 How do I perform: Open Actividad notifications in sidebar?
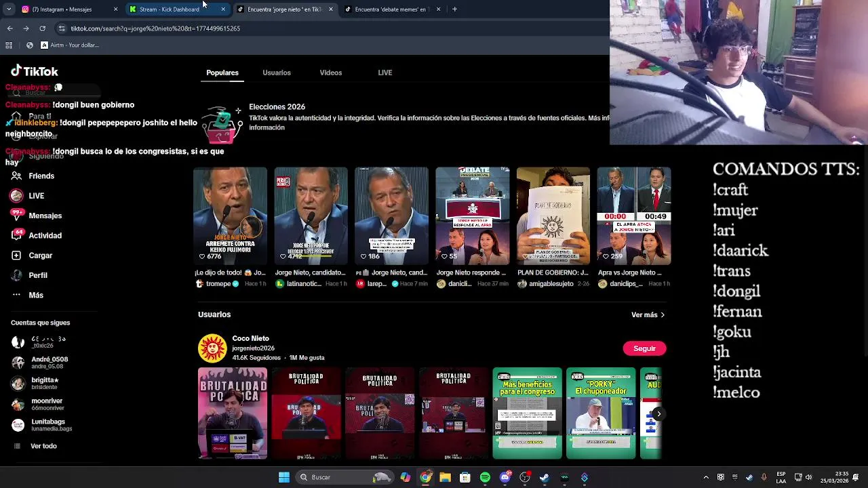(x=36, y=235)
